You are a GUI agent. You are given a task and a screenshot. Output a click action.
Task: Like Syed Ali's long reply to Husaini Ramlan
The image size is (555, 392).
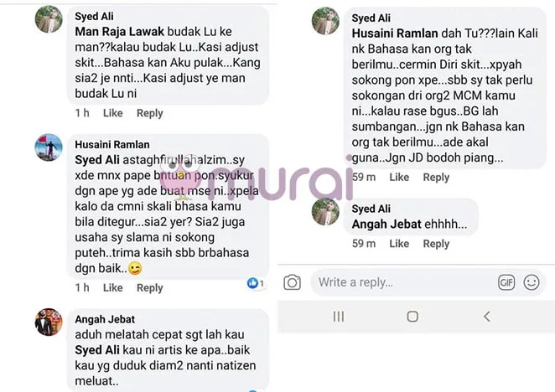[x=399, y=177]
